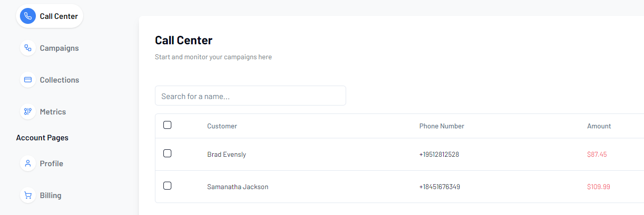Click the Billing shopping cart icon

28,196
